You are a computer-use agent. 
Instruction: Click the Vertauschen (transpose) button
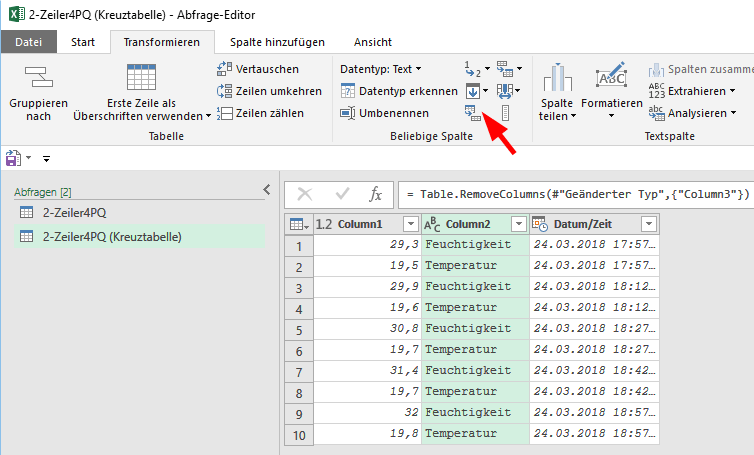click(258, 69)
